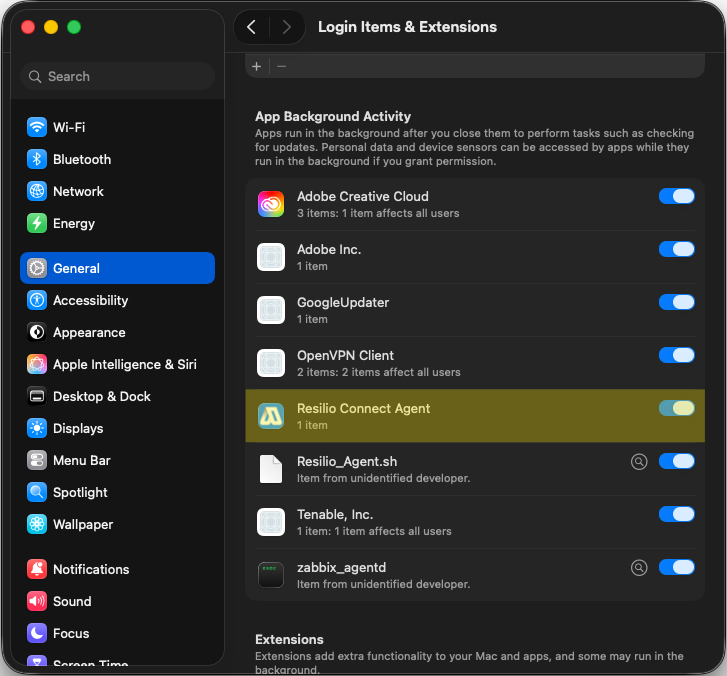Click the GoogleUpdater placeholder icon
This screenshot has width=727, height=676.
(x=271, y=310)
